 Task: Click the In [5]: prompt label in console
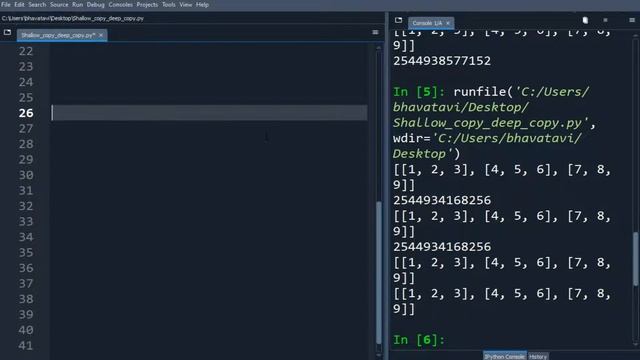[419, 92]
